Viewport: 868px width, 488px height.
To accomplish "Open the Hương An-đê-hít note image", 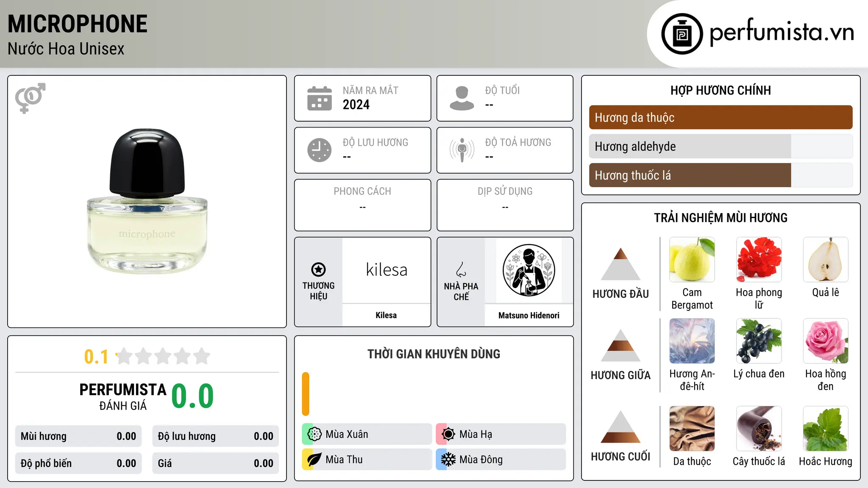I will point(692,341).
